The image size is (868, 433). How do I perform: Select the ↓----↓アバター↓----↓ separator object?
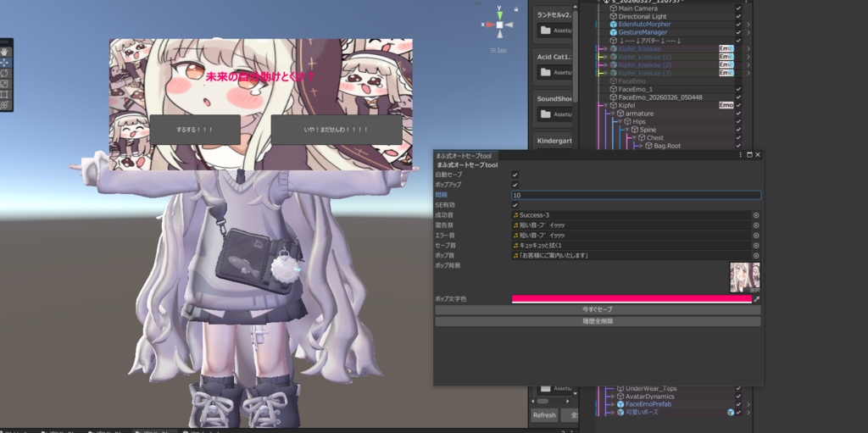[650, 41]
